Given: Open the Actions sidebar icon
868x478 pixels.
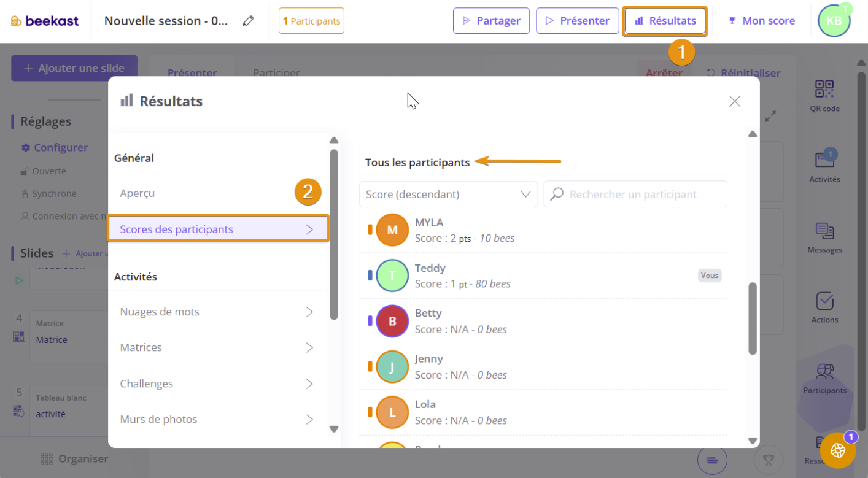Looking at the screenshot, I should coord(824,307).
